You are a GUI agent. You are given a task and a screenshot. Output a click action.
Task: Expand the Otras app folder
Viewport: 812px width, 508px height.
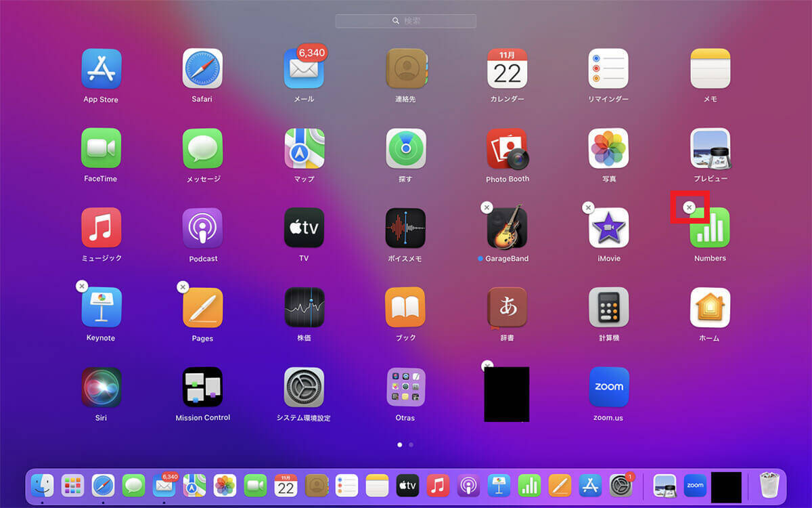click(x=405, y=387)
